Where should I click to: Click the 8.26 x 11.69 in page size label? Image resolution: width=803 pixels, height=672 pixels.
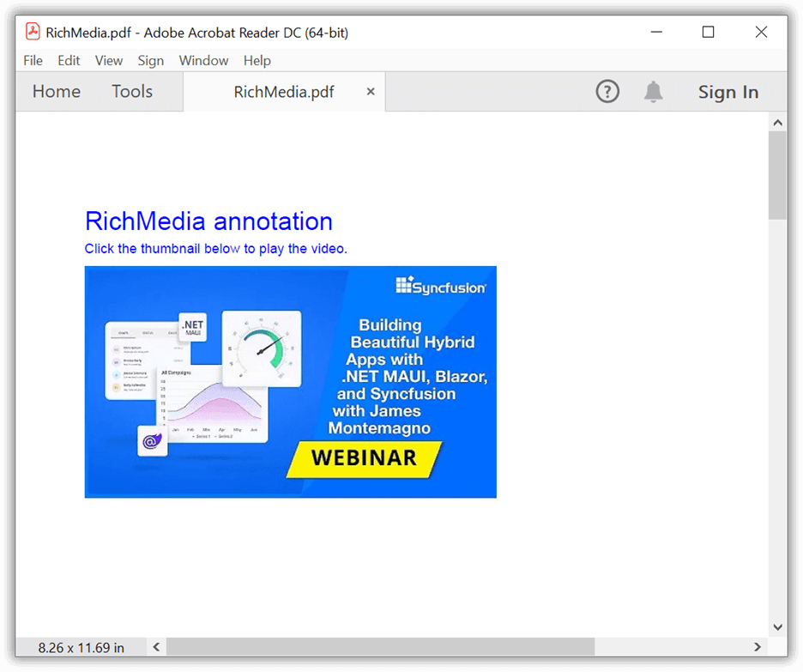coord(82,648)
